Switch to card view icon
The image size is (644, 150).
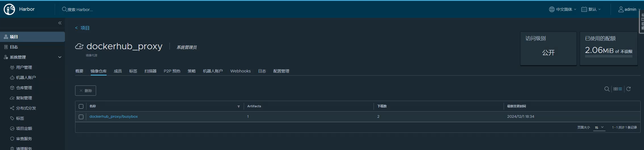coord(615,89)
